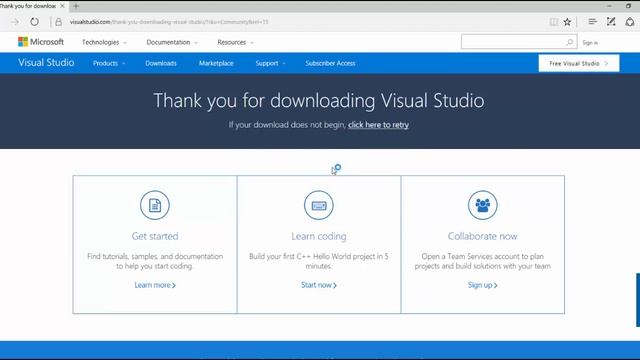Click the search magnifier icon

pos(569,42)
